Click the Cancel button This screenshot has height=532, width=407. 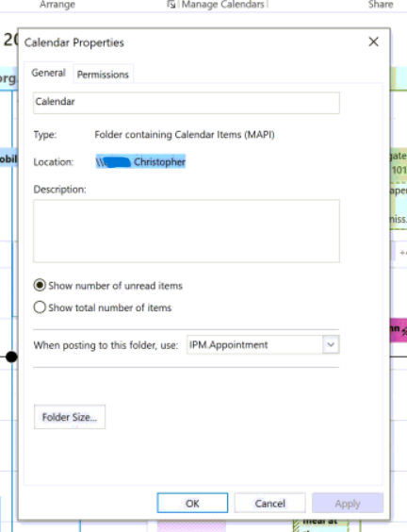(x=269, y=503)
